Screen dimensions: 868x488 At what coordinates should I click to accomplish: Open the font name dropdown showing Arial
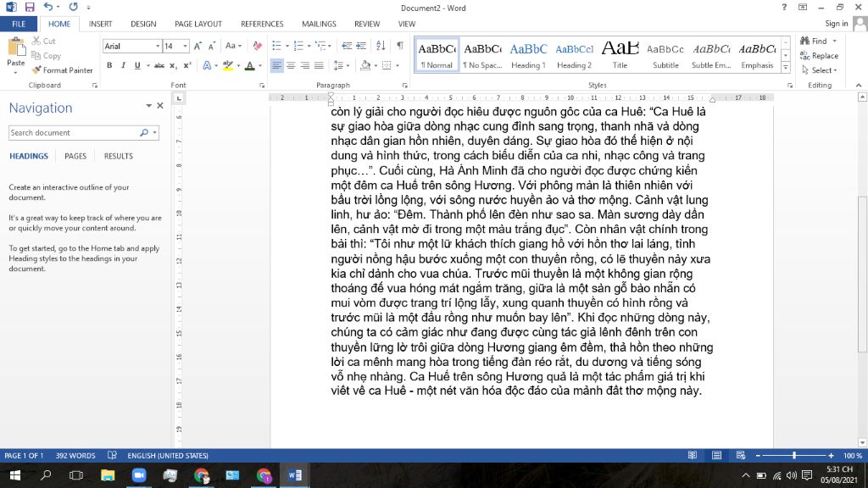[157, 46]
